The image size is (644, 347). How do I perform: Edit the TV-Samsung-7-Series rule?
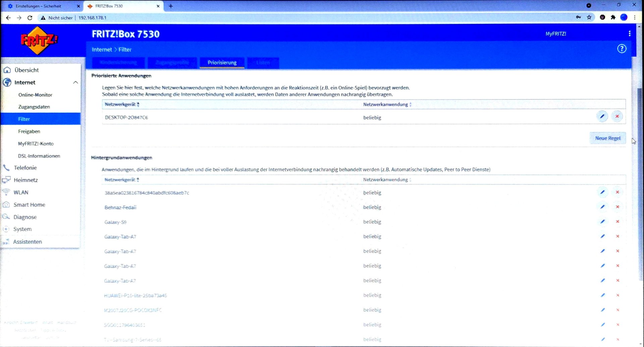[x=602, y=339]
